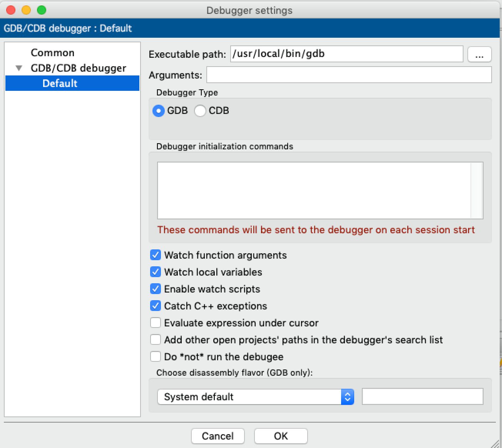Click the initialization commands vertical scrollbar

point(477,191)
